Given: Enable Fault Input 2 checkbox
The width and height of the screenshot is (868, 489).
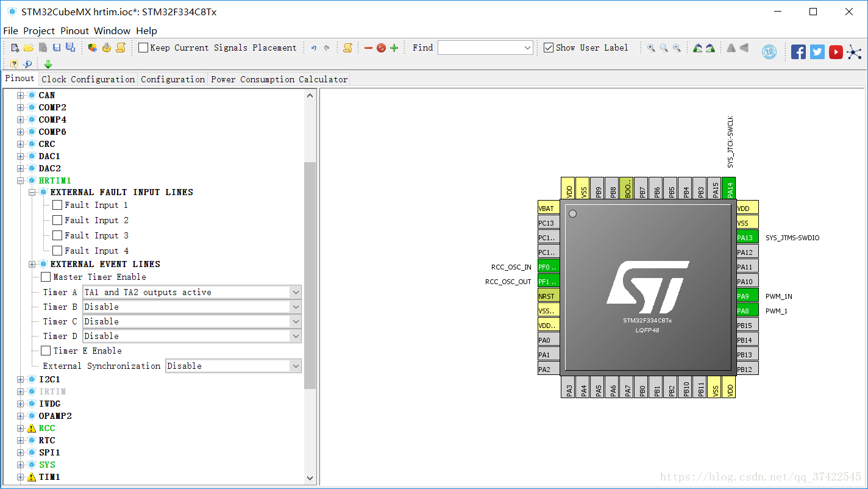Looking at the screenshot, I should tap(57, 220).
